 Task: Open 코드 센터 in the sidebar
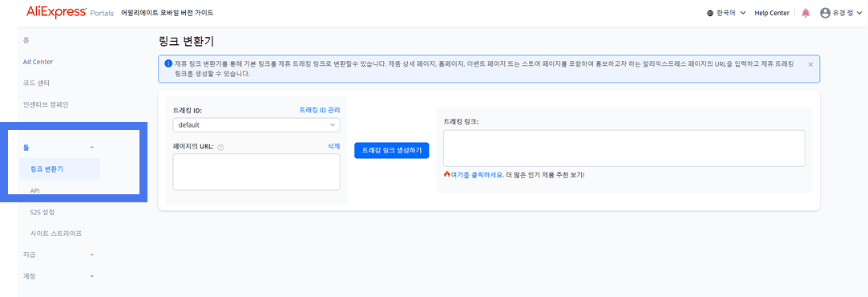[x=36, y=83]
